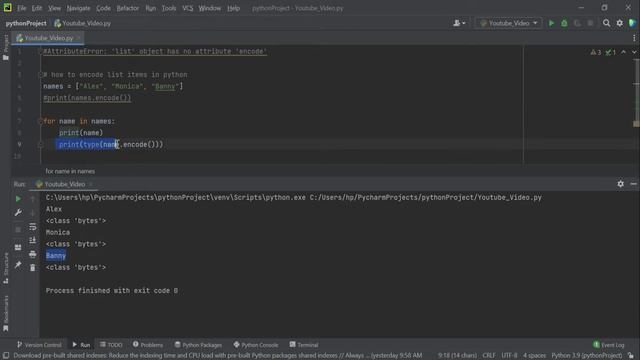Image resolution: width=640 pixels, height=360 pixels.
Task: Start debugging with the bug icon
Action: 564,23
